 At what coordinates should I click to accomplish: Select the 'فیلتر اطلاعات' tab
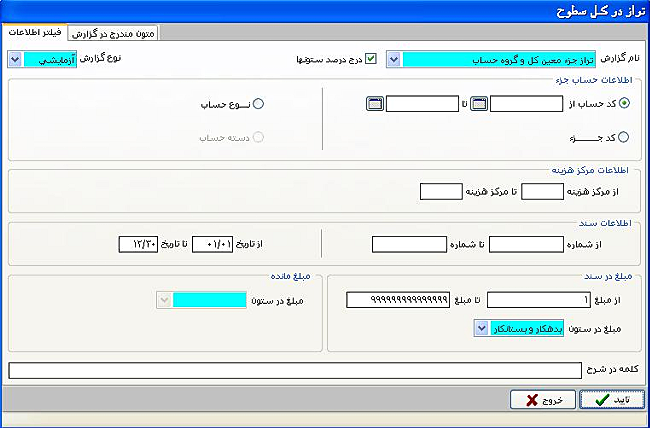click(36, 34)
